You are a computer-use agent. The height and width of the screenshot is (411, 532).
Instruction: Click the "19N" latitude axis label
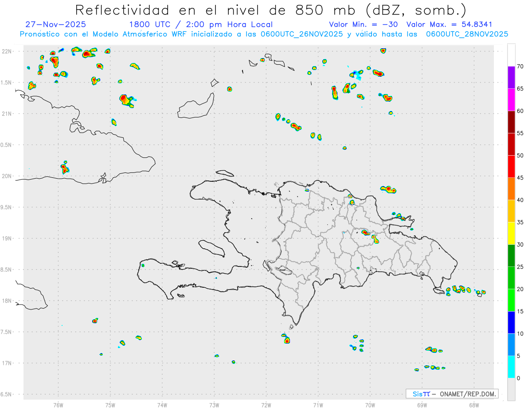(x=7, y=239)
